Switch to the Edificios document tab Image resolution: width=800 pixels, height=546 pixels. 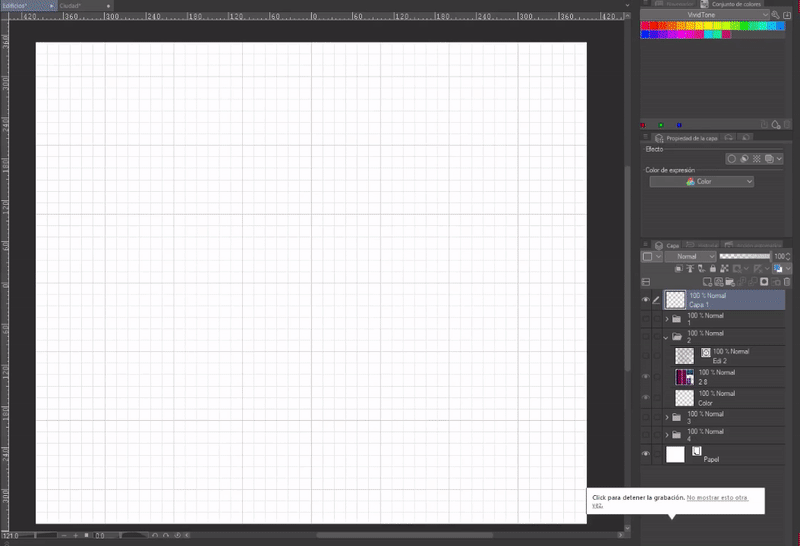[28, 6]
